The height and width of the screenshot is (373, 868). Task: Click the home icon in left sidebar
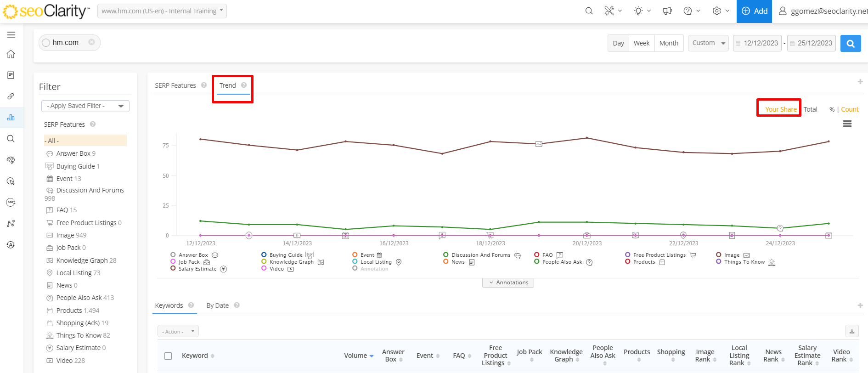click(x=11, y=54)
